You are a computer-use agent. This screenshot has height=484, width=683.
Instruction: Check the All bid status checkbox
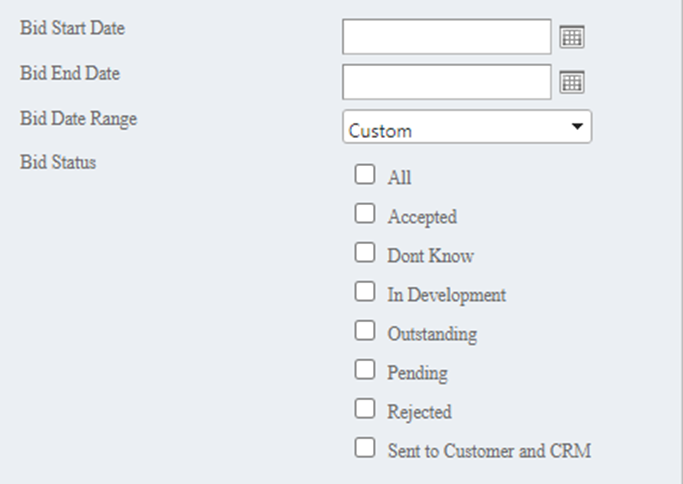click(x=365, y=175)
